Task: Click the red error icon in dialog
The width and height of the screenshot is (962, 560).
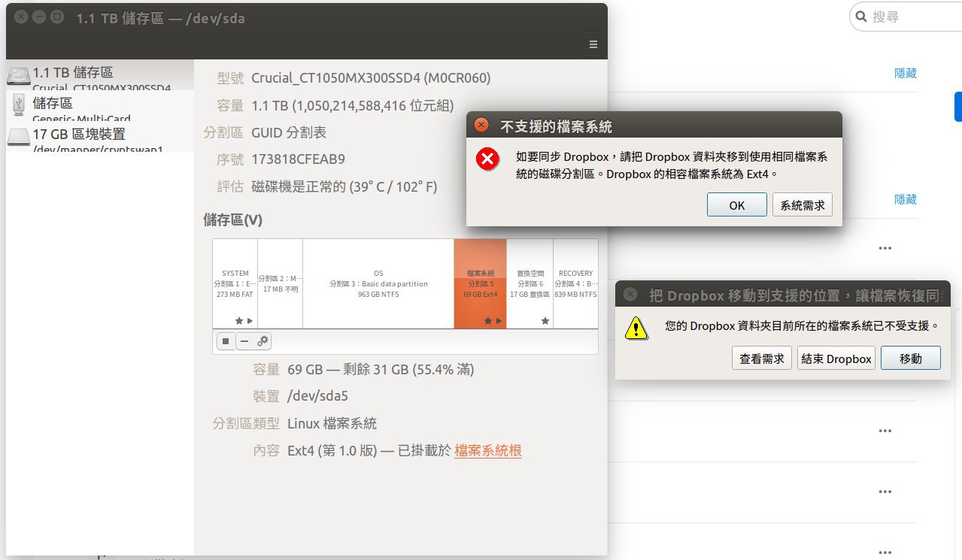Action: coord(488,159)
